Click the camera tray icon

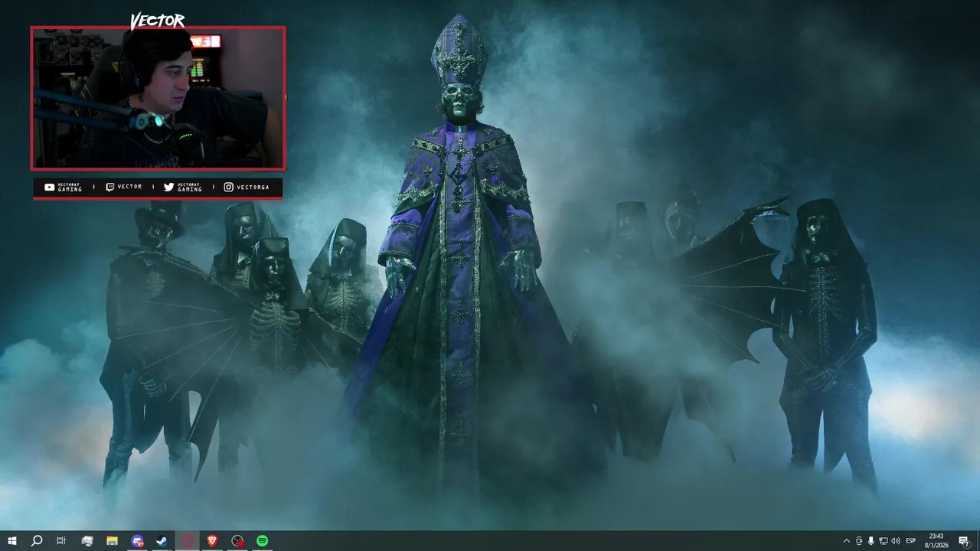coord(858,541)
